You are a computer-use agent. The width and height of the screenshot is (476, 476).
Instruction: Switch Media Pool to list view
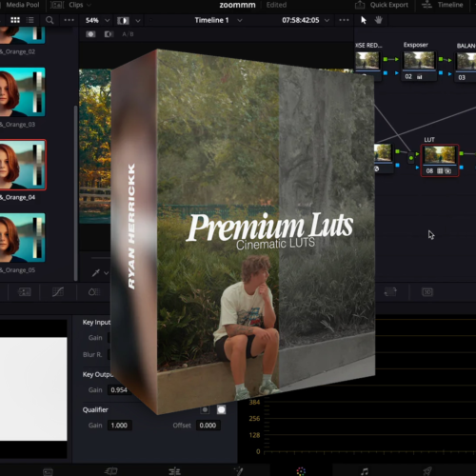click(30, 20)
